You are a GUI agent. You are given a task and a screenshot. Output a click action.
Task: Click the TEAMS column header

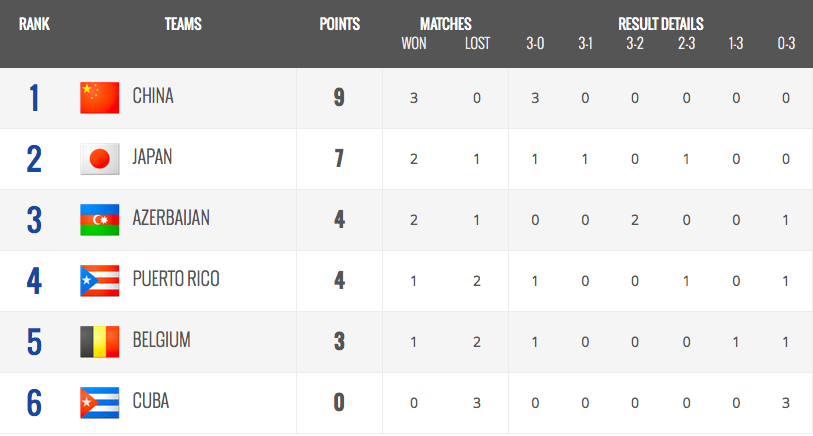tap(183, 24)
